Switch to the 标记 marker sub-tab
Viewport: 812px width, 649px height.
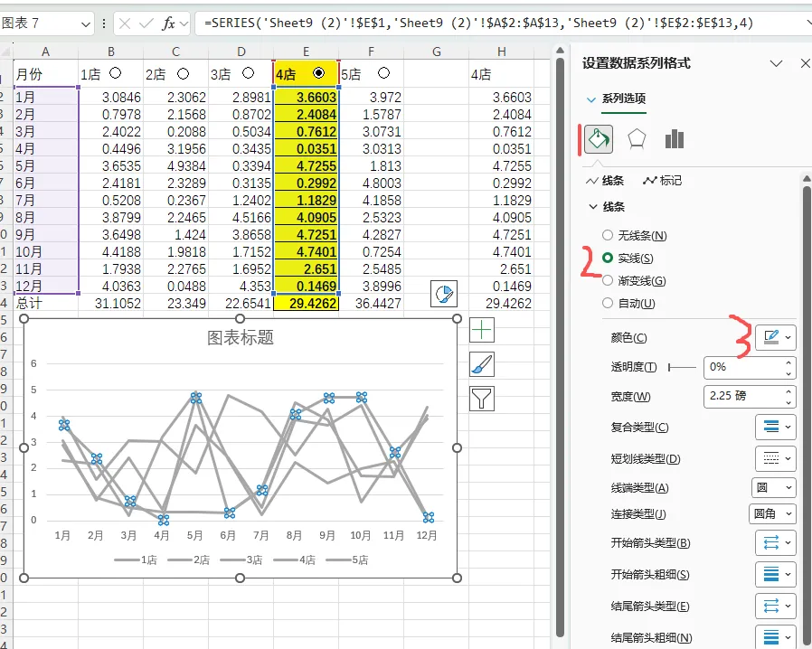(x=662, y=181)
